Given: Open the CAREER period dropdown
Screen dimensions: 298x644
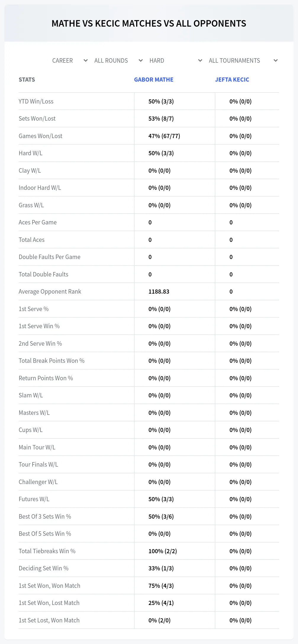Looking at the screenshot, I should click(70, 61).
